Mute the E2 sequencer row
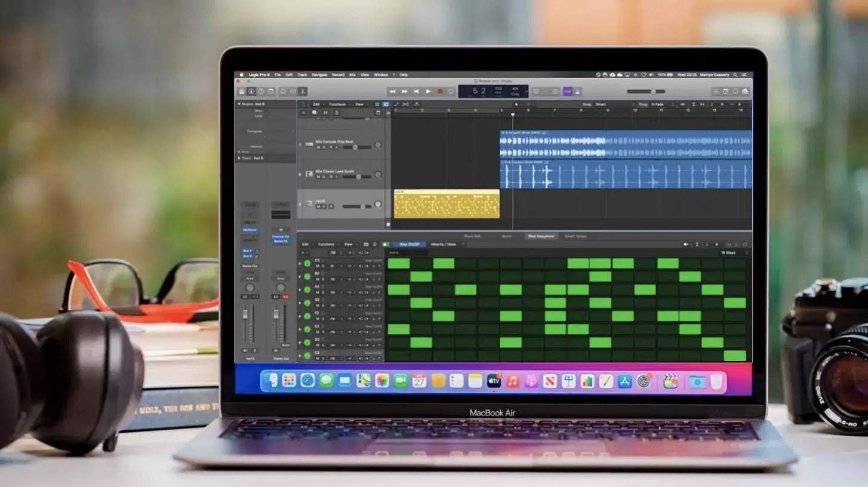The height and width of the screenshot is (487, 868). pos(318,332)
